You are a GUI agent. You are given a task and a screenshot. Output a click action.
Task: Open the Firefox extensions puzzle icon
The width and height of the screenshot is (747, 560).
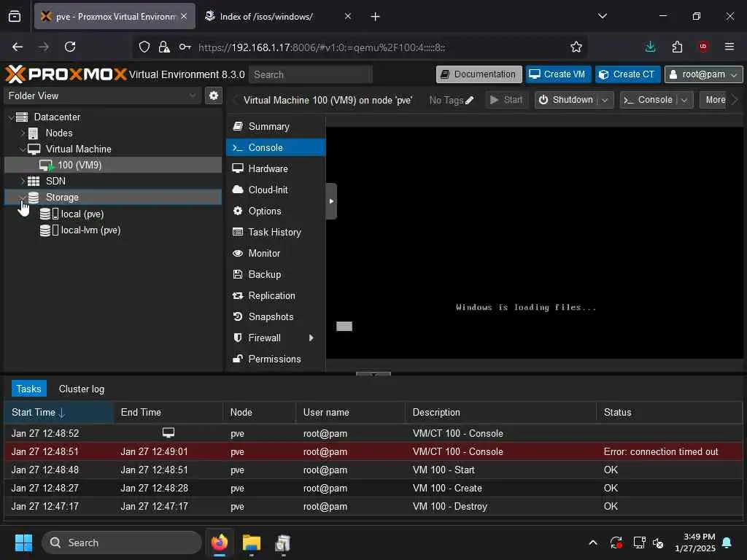coord(677,47)
